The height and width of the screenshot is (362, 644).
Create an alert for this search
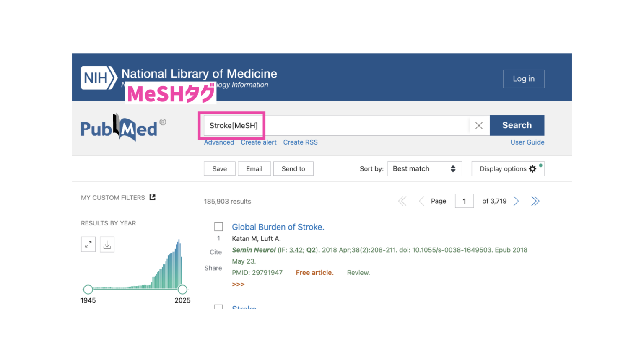[x=258, y=142]
